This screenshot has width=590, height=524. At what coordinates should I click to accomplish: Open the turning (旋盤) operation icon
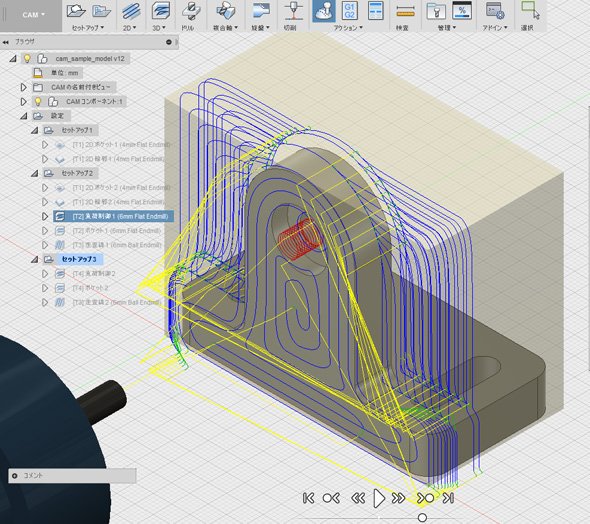pyautogui.click(x=261, y=11)
